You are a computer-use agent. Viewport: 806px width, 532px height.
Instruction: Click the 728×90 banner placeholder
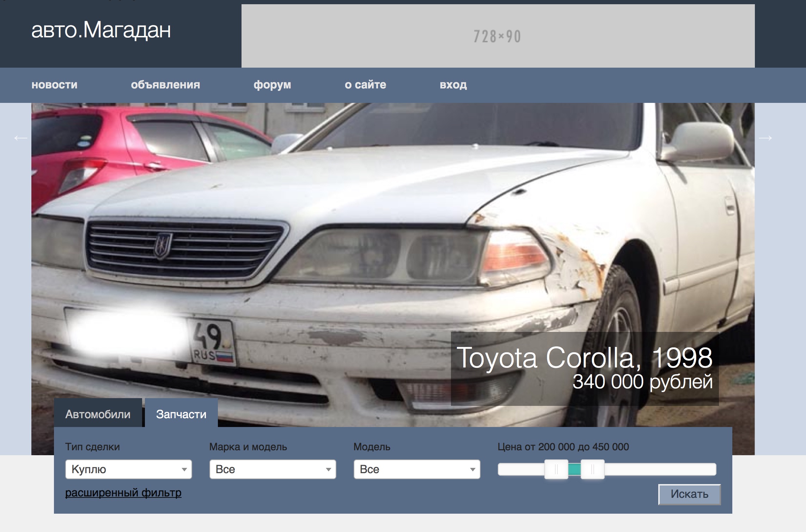[498, 36]
